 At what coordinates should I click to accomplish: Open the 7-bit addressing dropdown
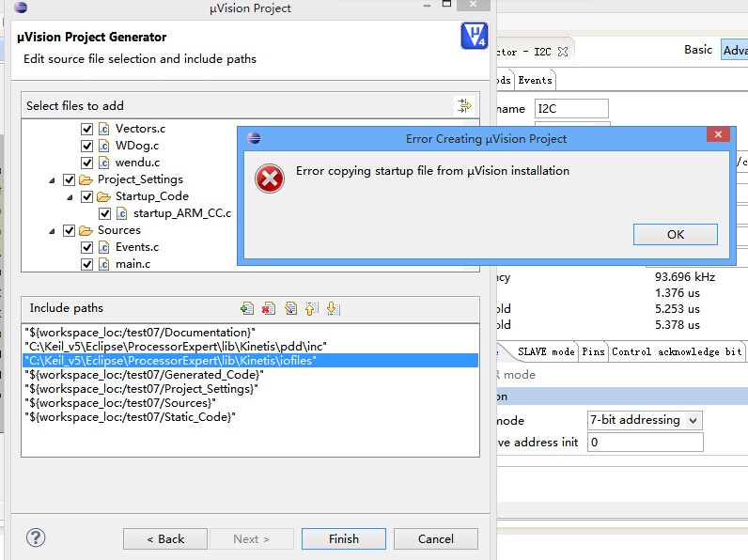pos(693,420)
